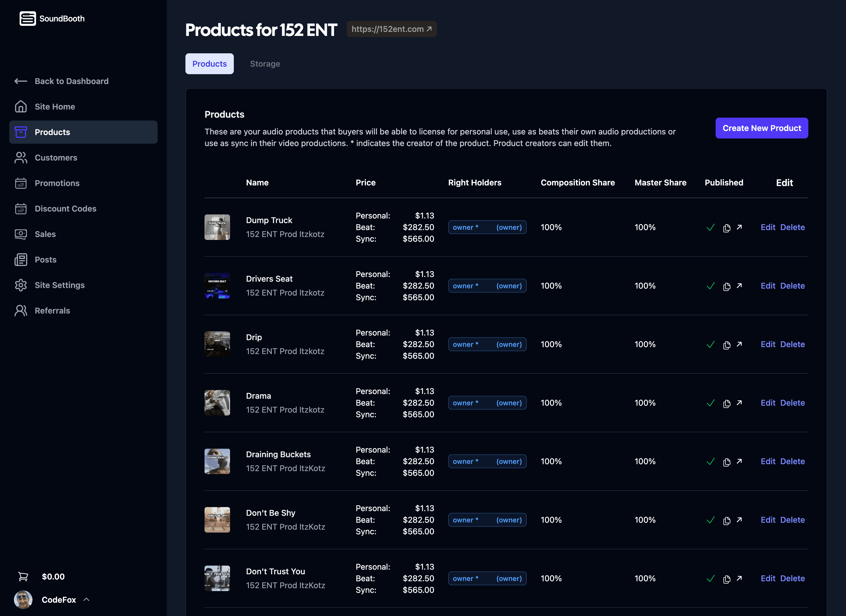The width and height of the screenshot is (846, 616).
Task: Collapse the CodeFox account menu
Action: click(x=86, y=599)
